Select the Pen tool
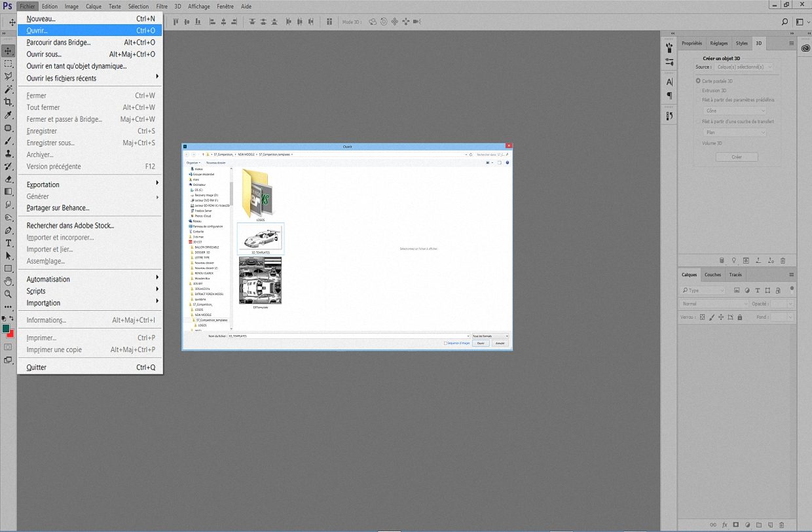The image size is (812, 532). (x=9, y=230)
